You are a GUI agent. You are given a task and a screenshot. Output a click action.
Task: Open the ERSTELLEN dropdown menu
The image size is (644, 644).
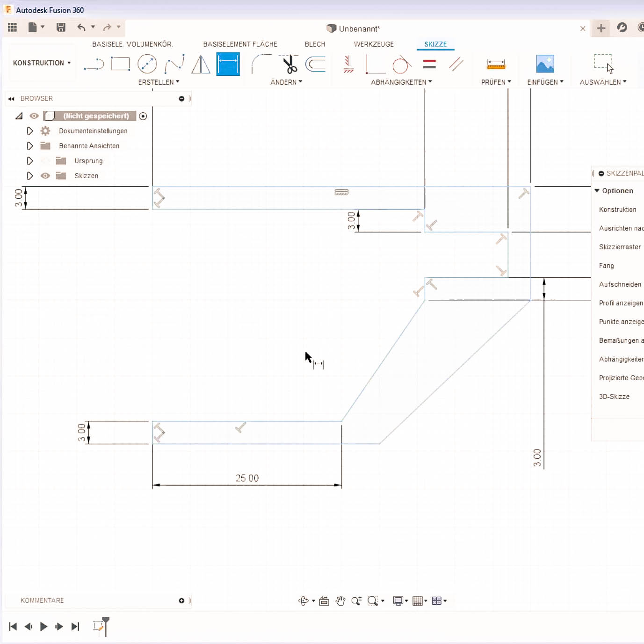tap(159, 82)
